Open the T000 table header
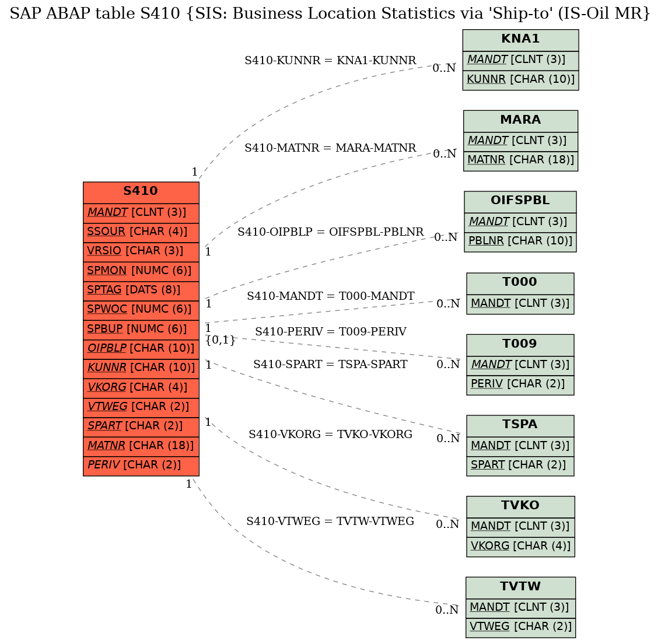 click(520, 283)
